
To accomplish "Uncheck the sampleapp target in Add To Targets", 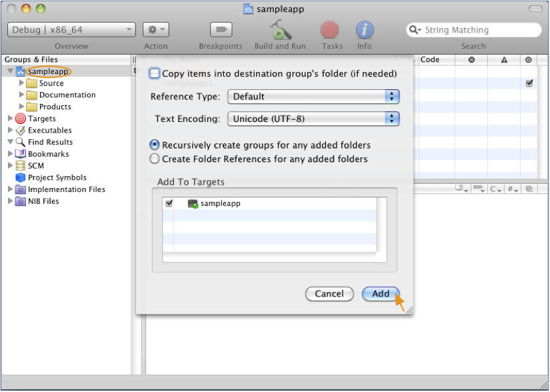I will click(x=169, y=203).
